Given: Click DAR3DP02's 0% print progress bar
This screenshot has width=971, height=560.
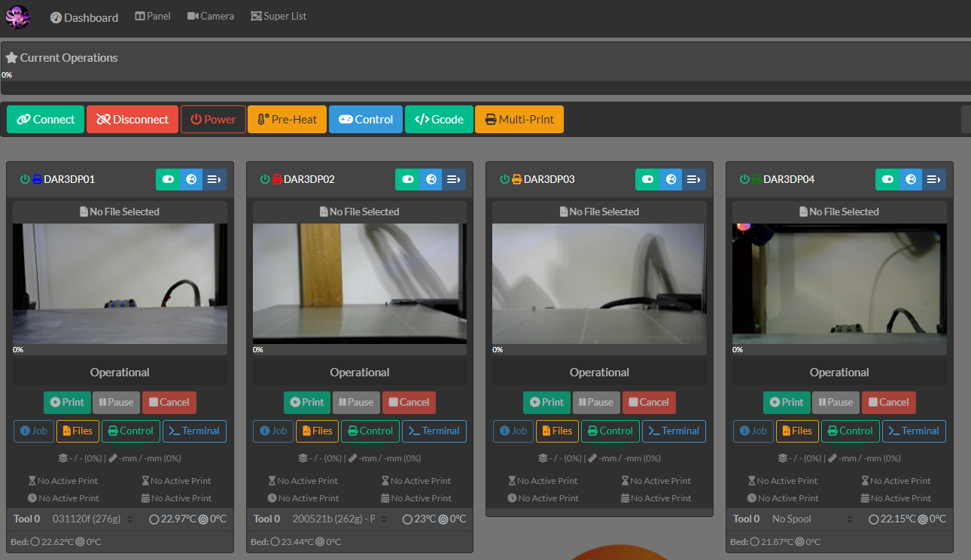Looking at the screenshot, I should pos(359,348).
